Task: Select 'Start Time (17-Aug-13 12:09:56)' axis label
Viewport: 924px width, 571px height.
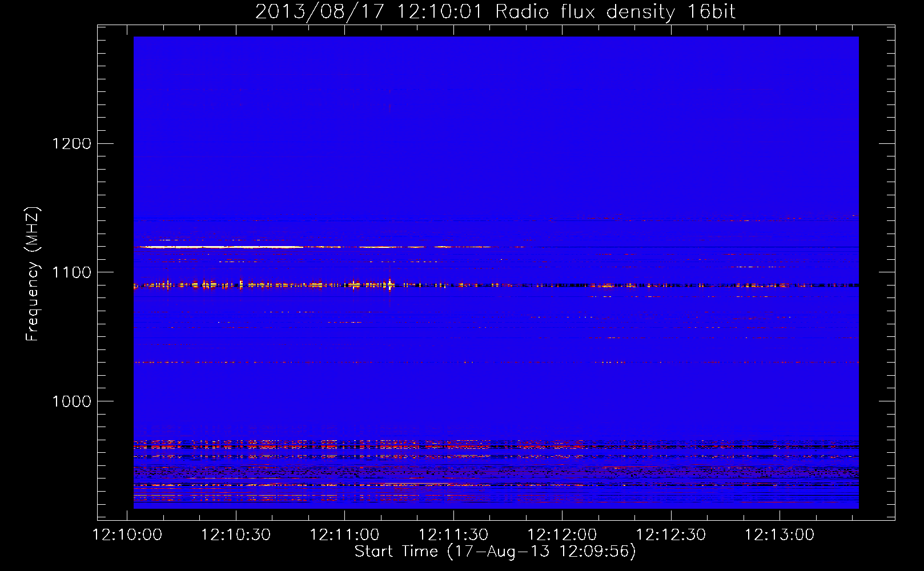Action: click(x=495, y=552)
